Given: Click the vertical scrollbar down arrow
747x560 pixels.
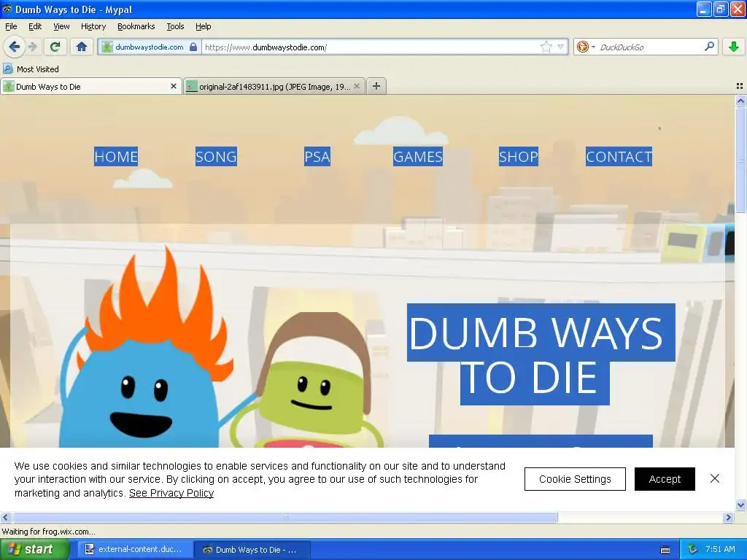Looking at the screenshot, I should 740,505.
